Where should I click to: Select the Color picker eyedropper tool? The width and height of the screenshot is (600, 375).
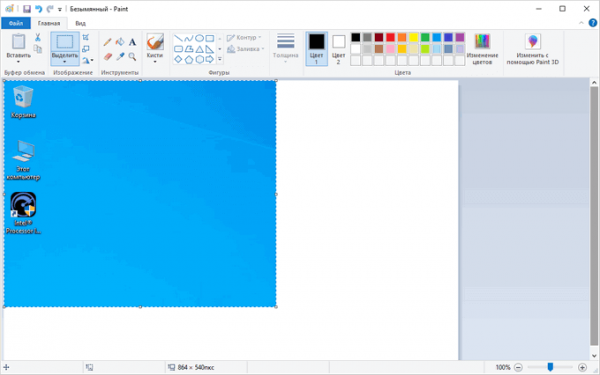(x=120, y=57)
